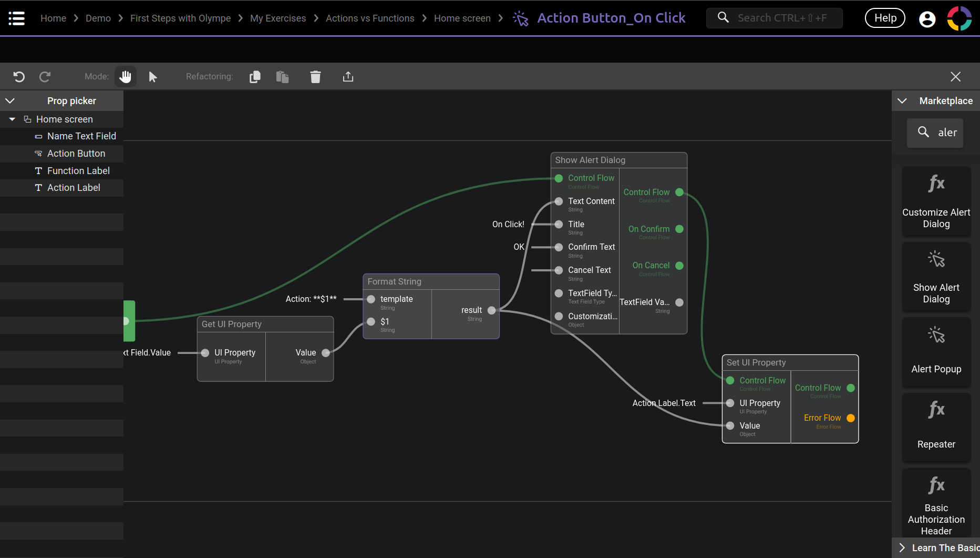Click the trash delete icon

point(315,77)
